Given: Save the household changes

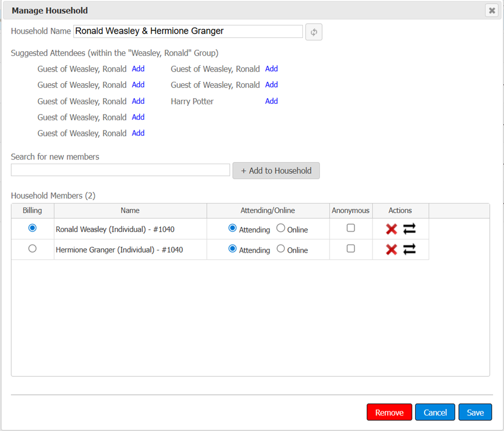Looking at the screenshot, I should pyautogui.click(x=475, y=412).
